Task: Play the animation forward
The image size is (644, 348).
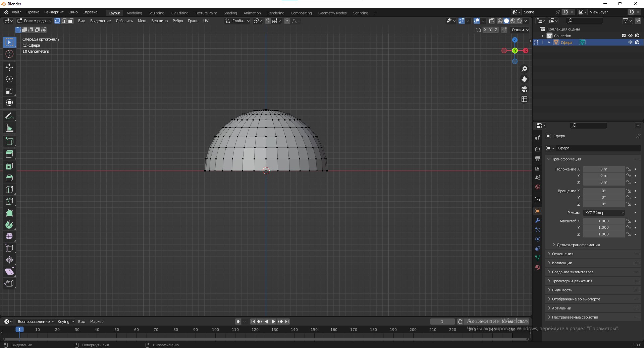Action: (273, 322)
